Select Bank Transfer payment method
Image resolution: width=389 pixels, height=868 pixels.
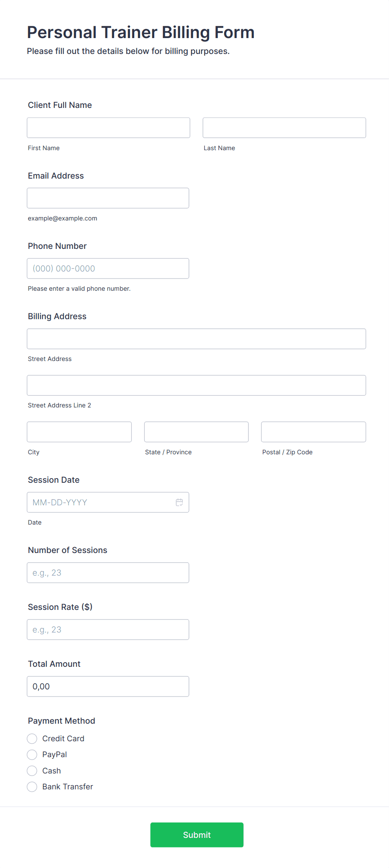coord(32,786)
